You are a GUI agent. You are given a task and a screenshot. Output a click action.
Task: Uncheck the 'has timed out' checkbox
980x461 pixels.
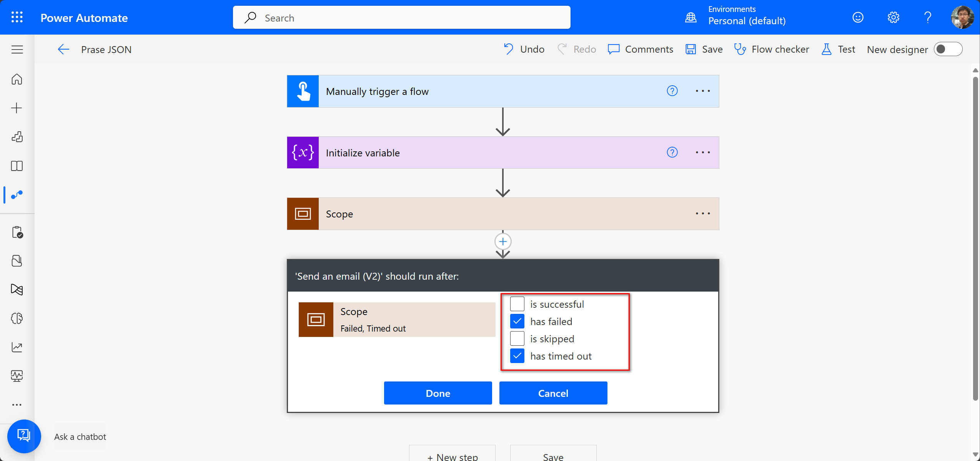click(x=517, y=356)
